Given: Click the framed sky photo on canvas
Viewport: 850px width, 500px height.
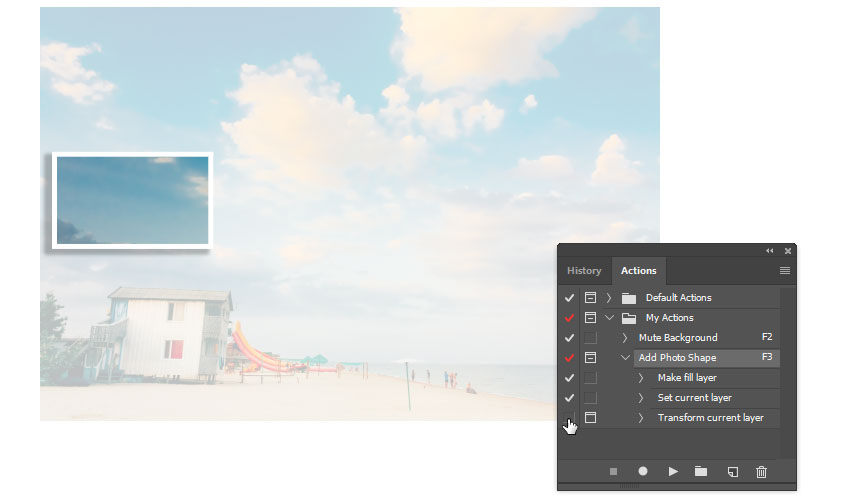Looking at the screenshot, I should click(x=132, y=200).
